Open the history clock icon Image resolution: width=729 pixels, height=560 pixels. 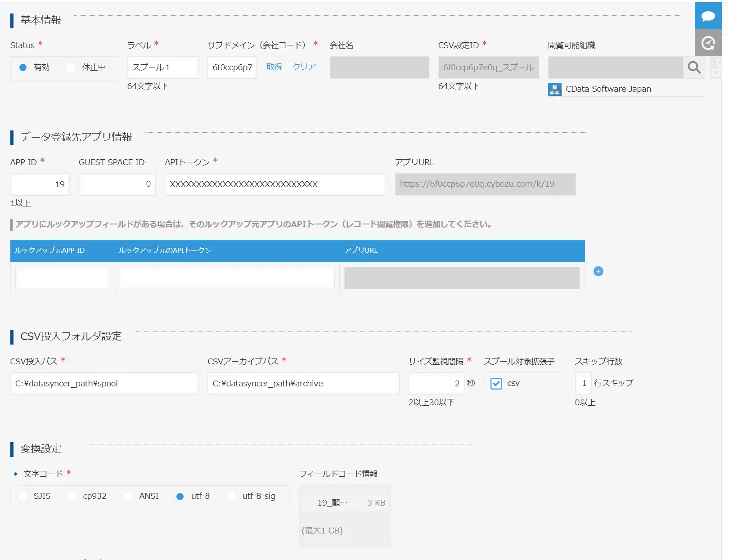click(x=708, y=43)
